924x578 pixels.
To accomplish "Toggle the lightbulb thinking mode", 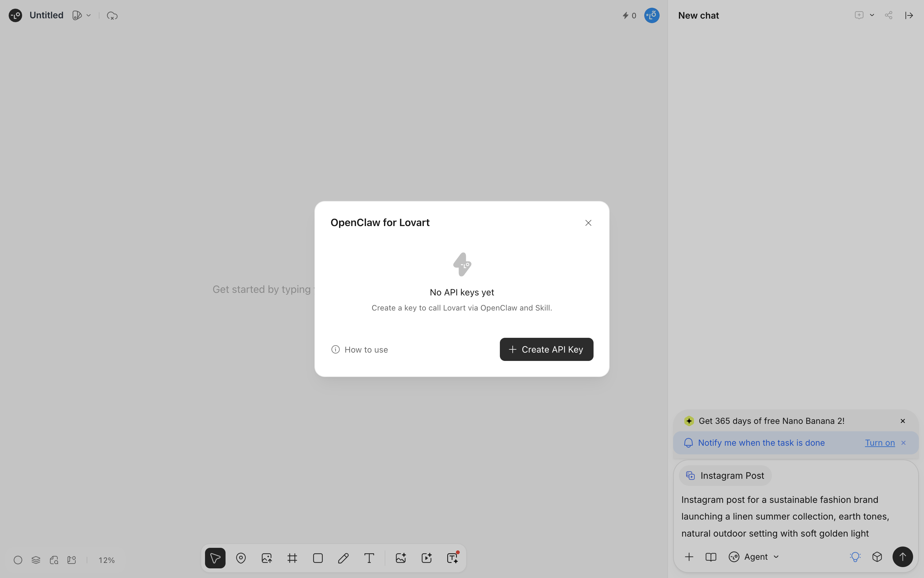I will (x=855, y=557).
